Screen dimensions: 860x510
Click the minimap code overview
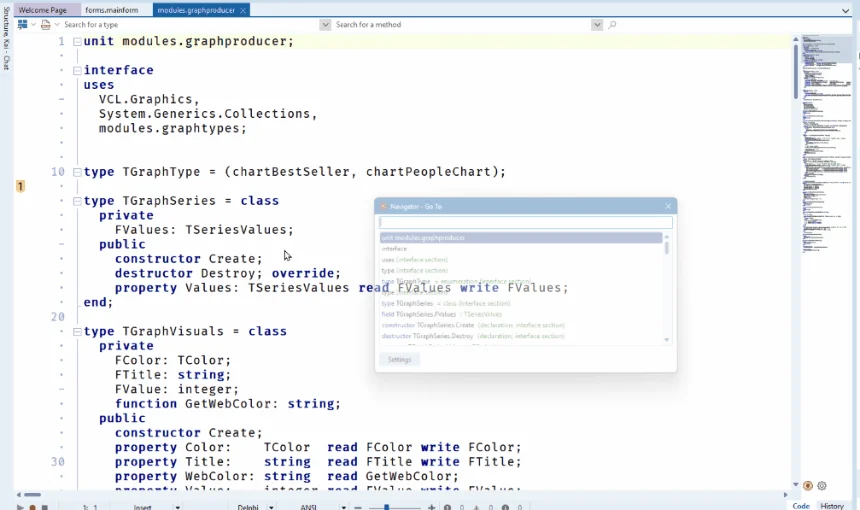click(827, 145)
